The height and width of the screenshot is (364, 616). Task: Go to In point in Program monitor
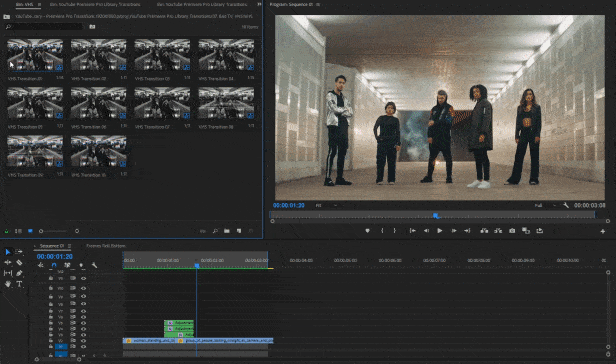(412, 231)
